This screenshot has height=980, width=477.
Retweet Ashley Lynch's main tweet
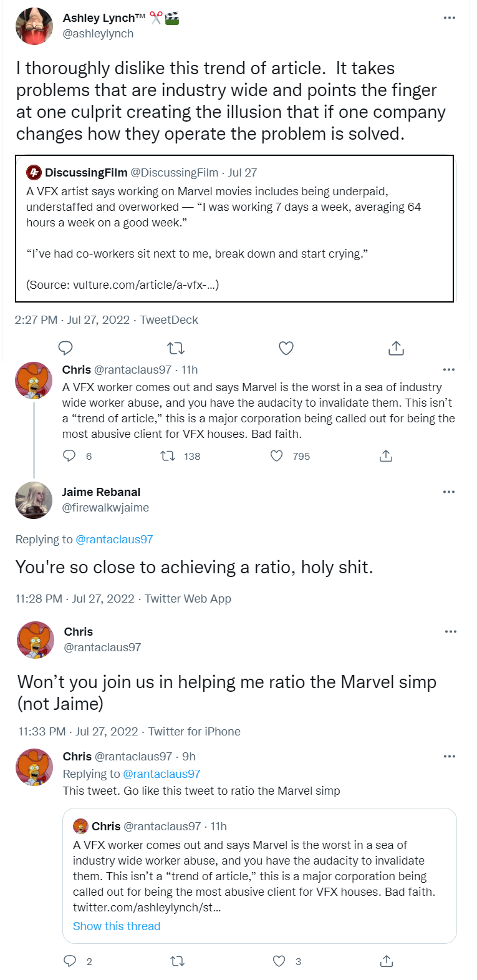point(176,348)
